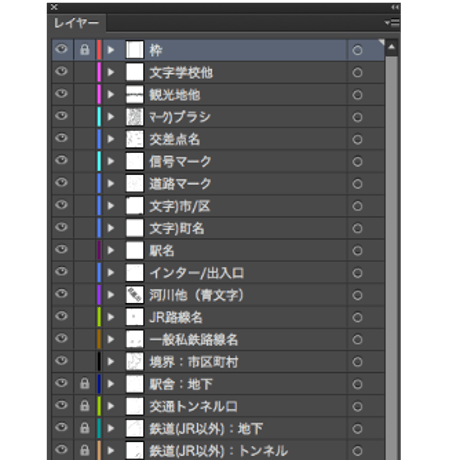Select the 河川他（青文字） layer thumbnail
This screenshot has width=460, height=460.
[135, 295]
